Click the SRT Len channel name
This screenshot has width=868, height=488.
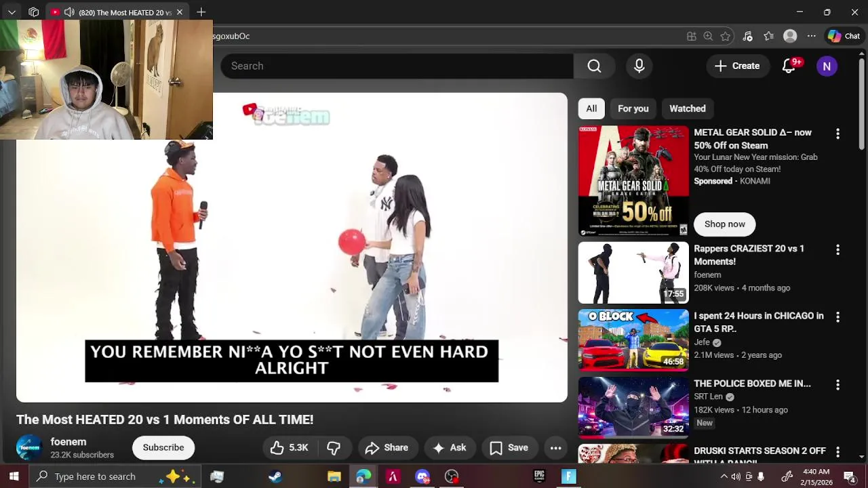click(x=708, y=396)
